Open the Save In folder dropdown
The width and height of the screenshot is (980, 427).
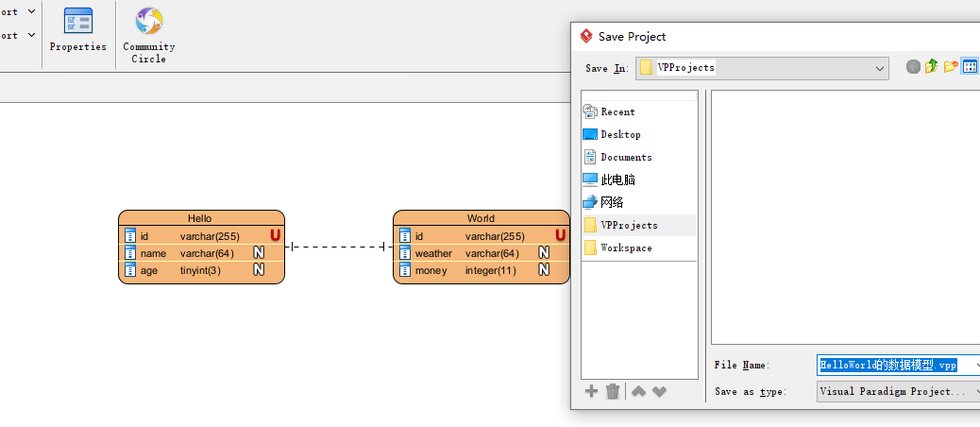tap(880, 68)
